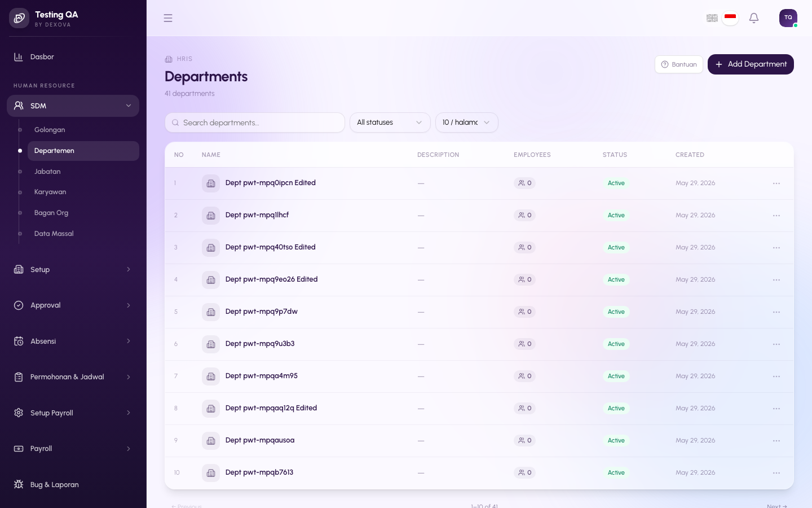Expand the Setup Payroll section
Image resolution: width=812 pixels, height=508 pixels.
pos(73,413)
